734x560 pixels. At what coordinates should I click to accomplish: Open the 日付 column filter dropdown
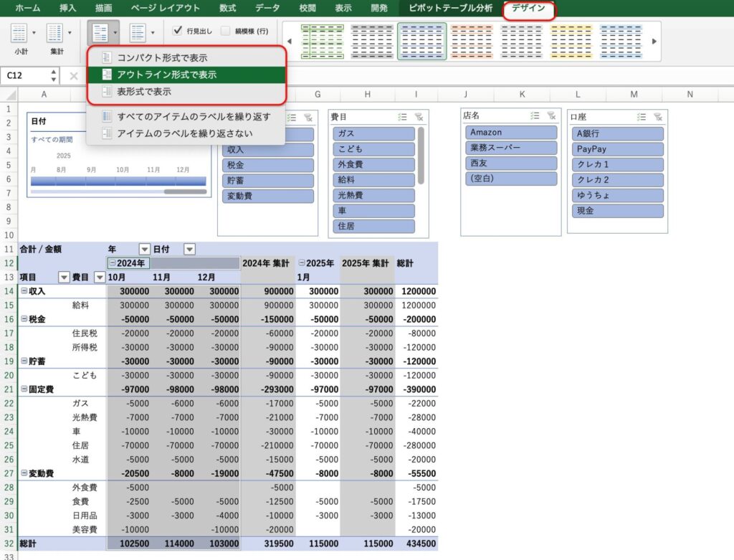click(189, 249)
